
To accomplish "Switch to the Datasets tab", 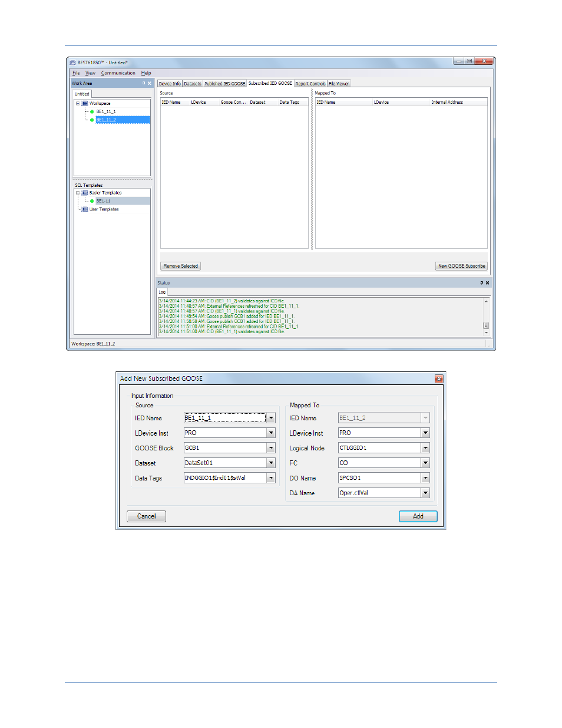I will (193, 84).
